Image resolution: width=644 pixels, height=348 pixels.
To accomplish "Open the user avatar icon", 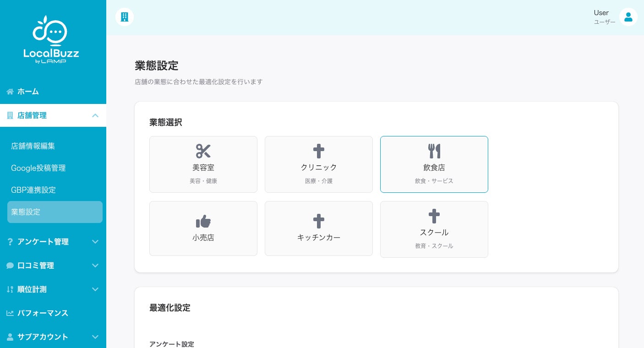I will pos(628,17).
